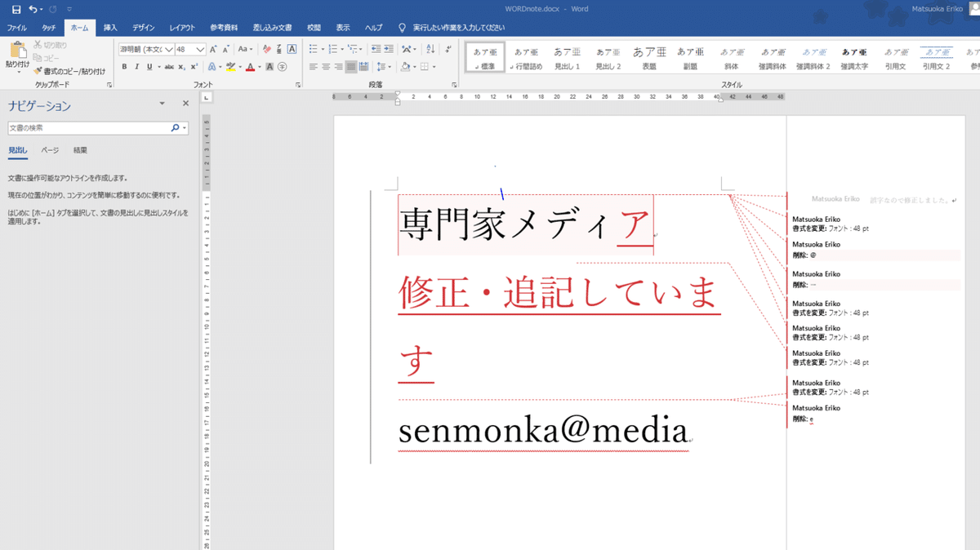Select the Format Painter (書式のコピー/貼り付け) tool
The width and height of the screenshot is (980, 550).
[70, 71]
